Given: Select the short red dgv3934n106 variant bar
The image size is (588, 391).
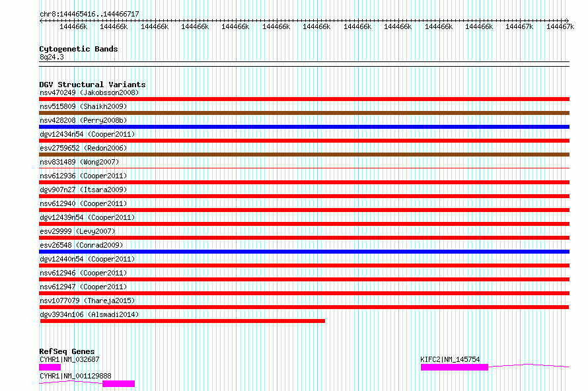Looking at the screenshot, I should [x=182, y=321].
